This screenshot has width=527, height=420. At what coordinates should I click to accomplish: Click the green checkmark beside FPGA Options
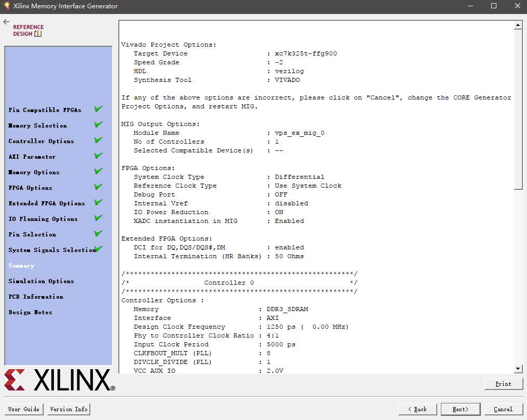(99, 187)
